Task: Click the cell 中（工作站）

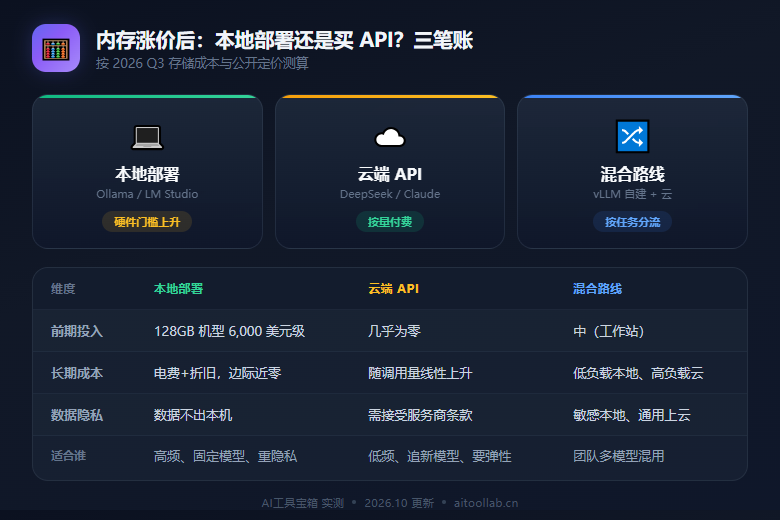Action: [608, 331]
